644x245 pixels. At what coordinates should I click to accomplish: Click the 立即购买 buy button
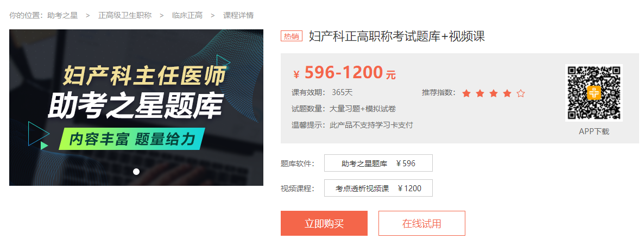[324, 223]
